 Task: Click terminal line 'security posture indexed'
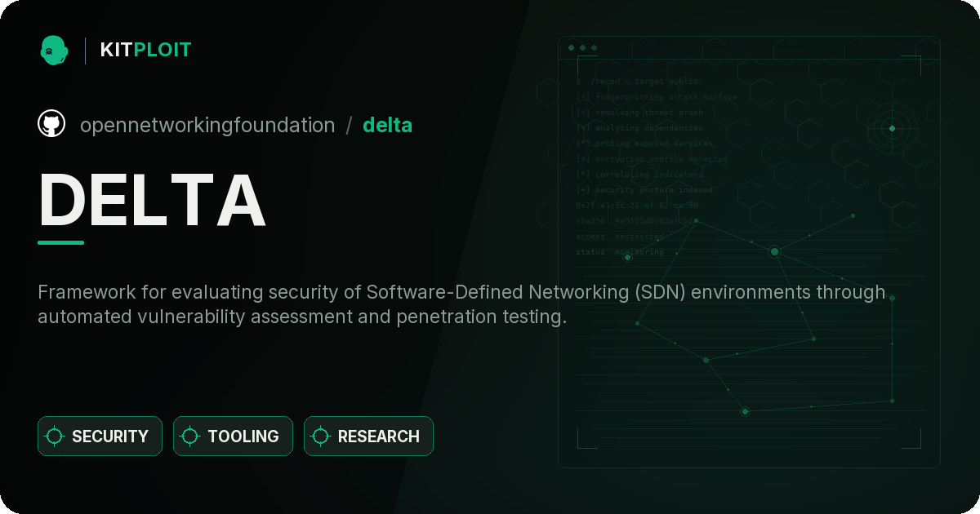644,190
